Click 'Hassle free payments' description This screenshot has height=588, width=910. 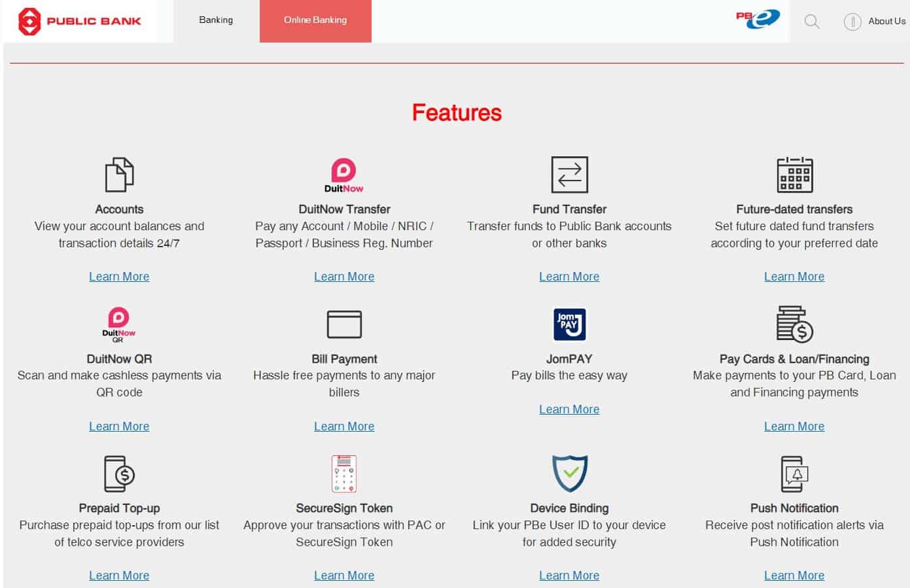[344, 384]
